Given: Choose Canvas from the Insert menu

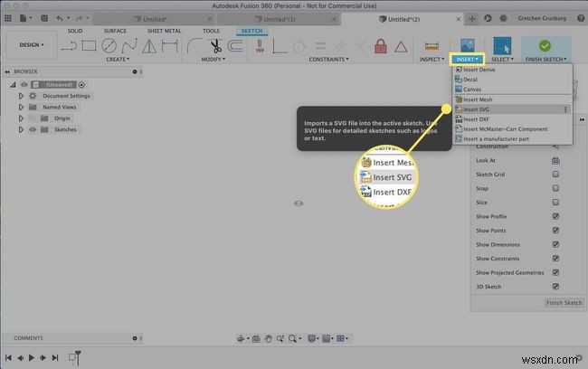Looking at the screenshot, I should point(512,90).
